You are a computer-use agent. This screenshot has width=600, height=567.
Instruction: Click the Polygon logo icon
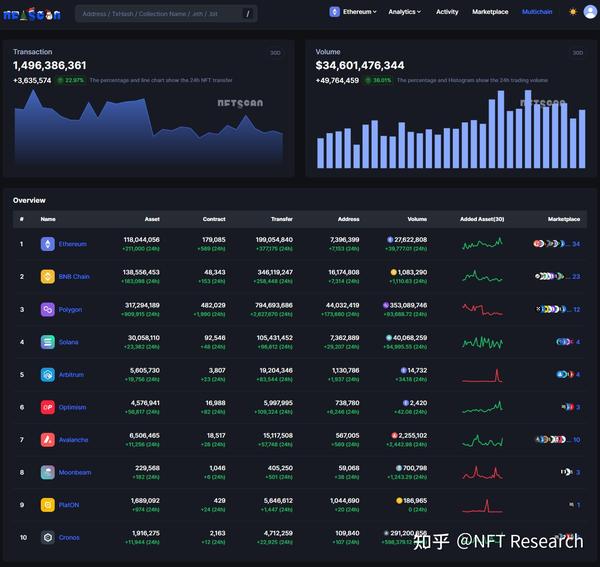pyautogui.click(x=48, y=309)
